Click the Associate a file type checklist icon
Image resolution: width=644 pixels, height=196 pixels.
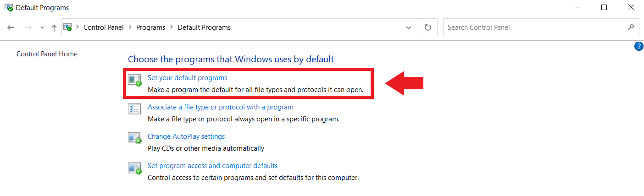coord(134,109)
